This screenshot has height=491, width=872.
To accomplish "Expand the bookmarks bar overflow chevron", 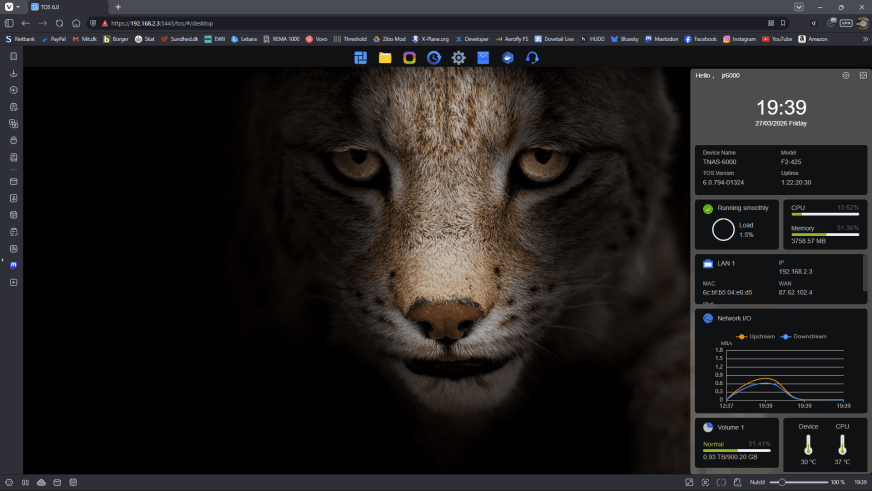I will pyautogui.click(x=865, y=39).
